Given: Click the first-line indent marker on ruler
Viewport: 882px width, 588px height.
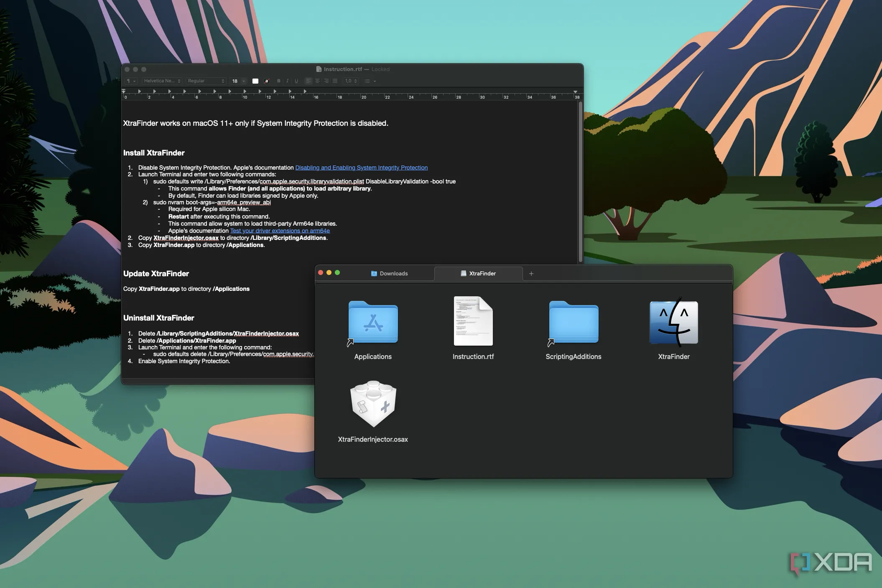Looking at the screenshot, I should (x=123, y=91).
